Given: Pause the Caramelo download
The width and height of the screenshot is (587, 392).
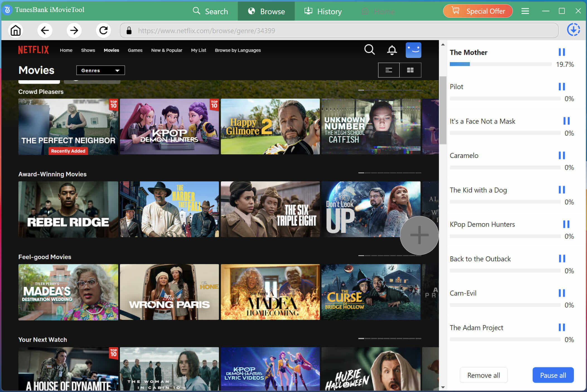Looking at the screenshot, I should (x=562, y=155).
